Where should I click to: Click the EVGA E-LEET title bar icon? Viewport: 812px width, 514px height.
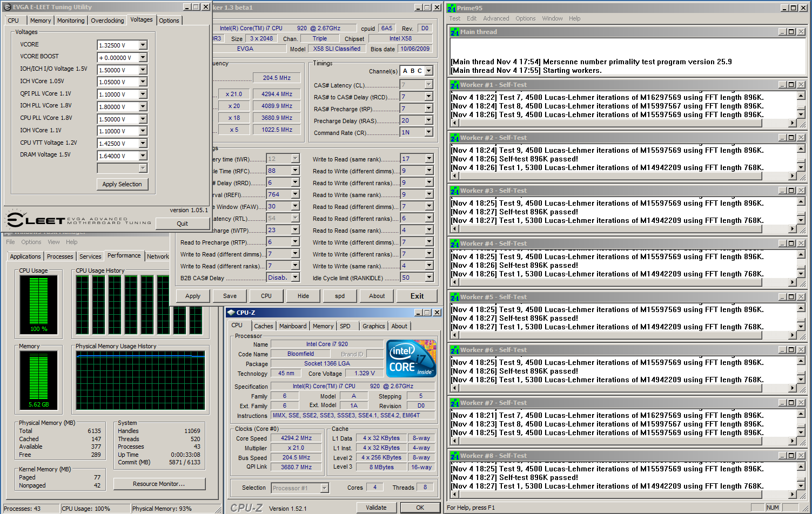[x=7, y=7]
